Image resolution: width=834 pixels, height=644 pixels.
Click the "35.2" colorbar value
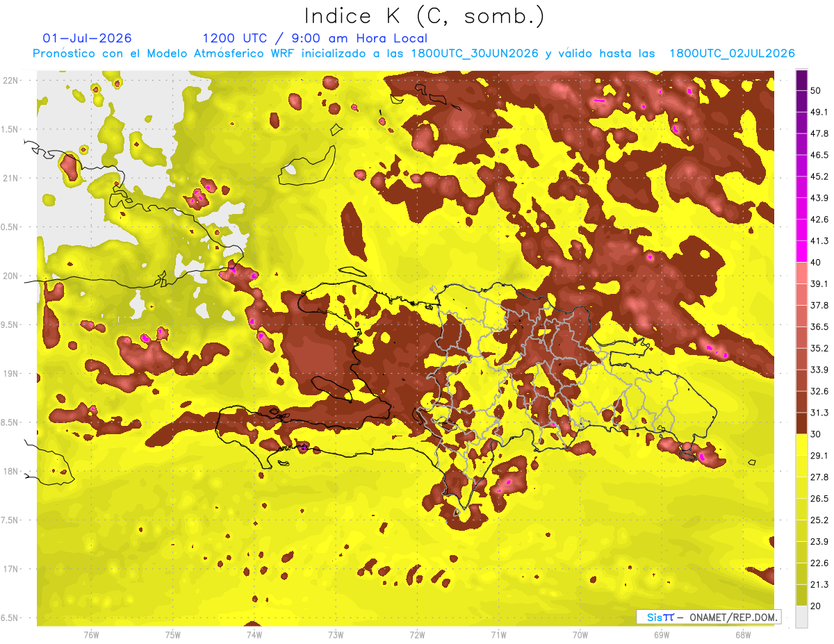pos(819,348)
